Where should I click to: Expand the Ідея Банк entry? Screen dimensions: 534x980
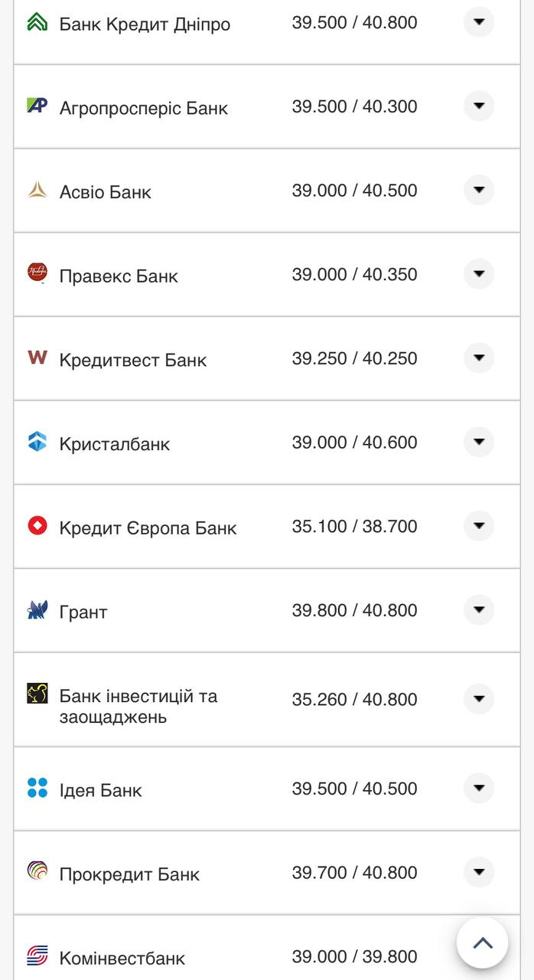479,788
